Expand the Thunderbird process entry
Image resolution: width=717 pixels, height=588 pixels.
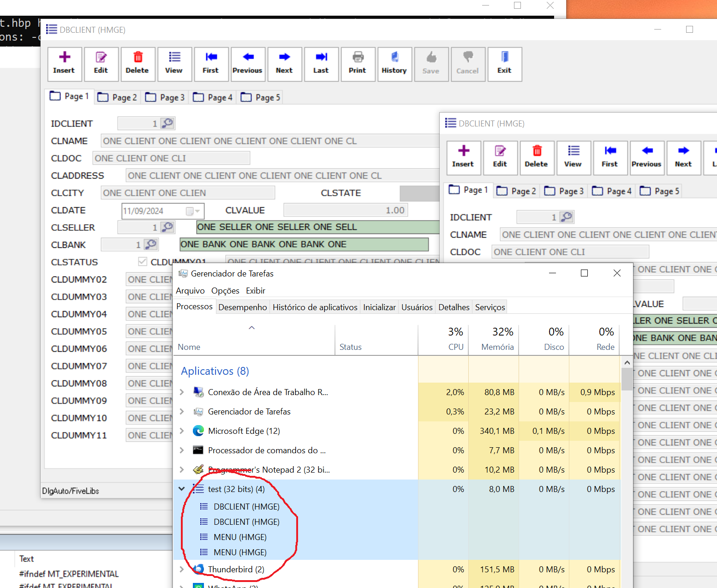point(182,569)
